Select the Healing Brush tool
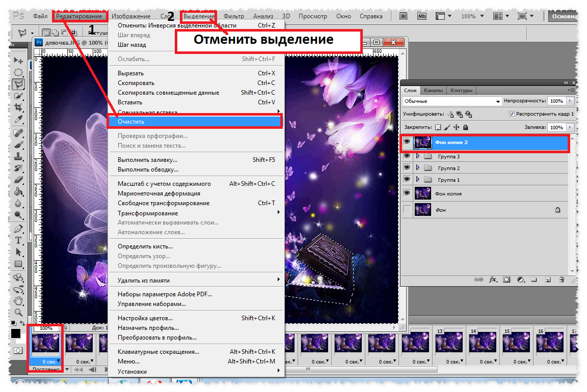The width and height of the screenshot is (587, 392). click(18, 133)
